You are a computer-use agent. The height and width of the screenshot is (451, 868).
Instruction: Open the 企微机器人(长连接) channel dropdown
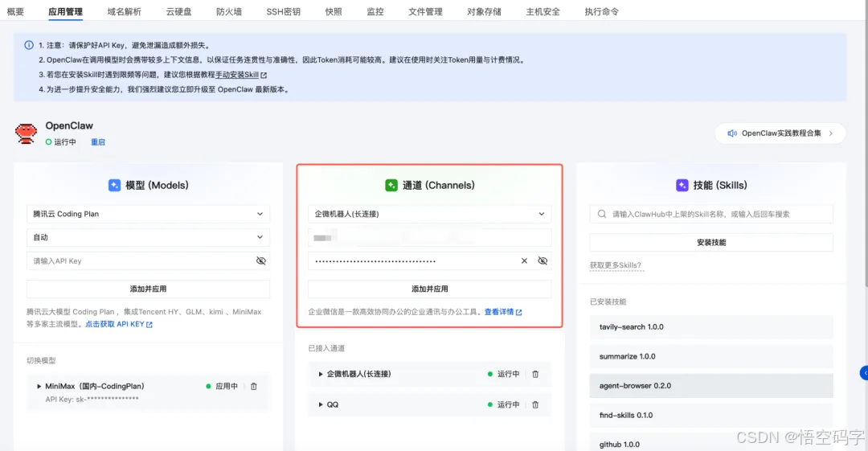(429, 214)
